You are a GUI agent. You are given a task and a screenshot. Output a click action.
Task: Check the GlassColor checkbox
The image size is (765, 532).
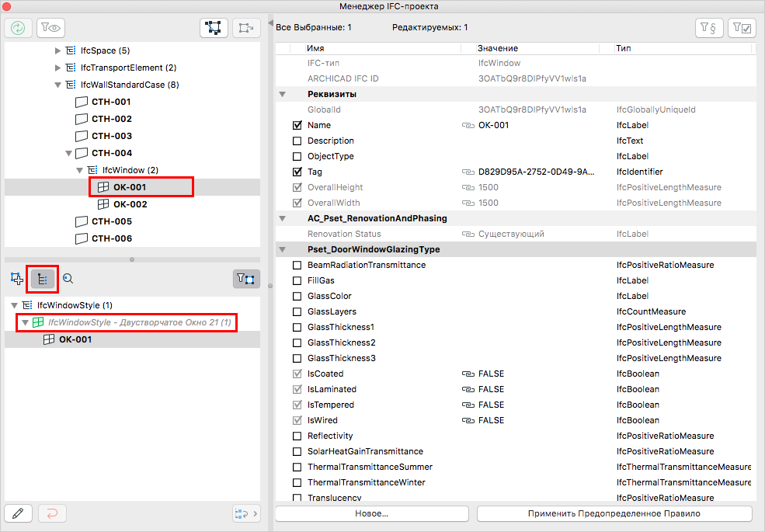point(297,296)
